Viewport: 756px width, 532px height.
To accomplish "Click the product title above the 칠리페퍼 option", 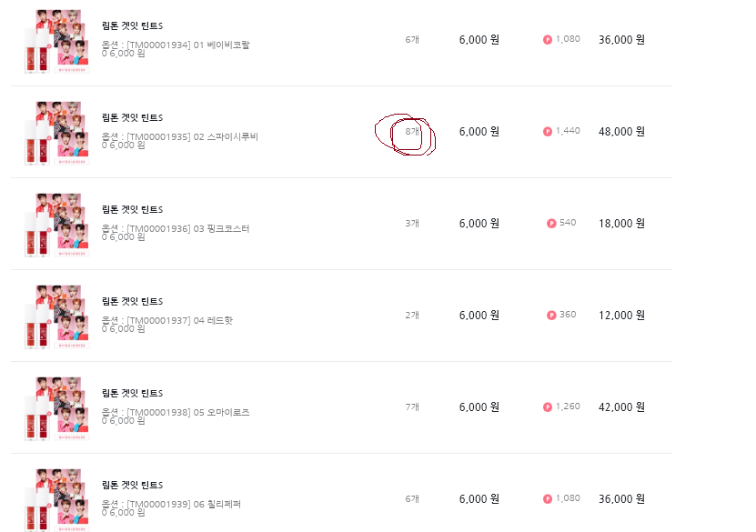I will click(x=132, y=485).
